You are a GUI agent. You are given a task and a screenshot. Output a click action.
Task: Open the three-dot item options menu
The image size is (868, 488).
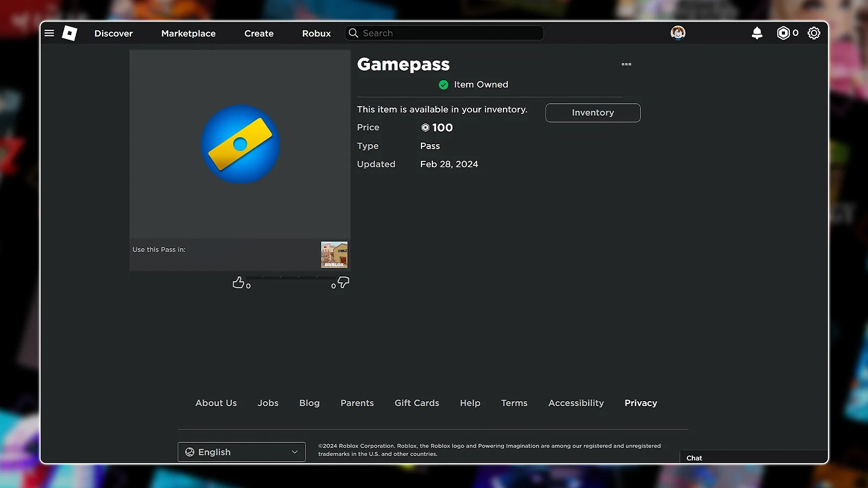pyautogui.click(x=626, y=64)
